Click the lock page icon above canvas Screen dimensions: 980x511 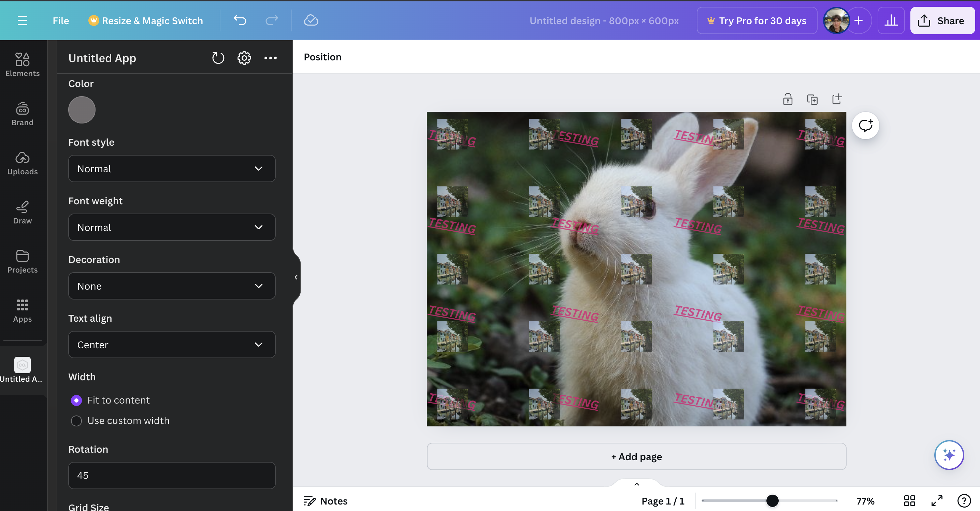point(788,100)
